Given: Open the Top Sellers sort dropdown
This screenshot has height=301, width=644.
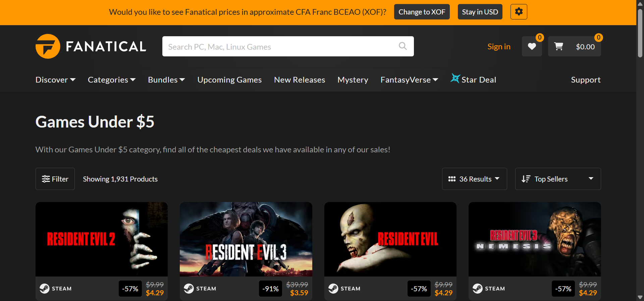Looking at the screenshot, I should (558, 179).
